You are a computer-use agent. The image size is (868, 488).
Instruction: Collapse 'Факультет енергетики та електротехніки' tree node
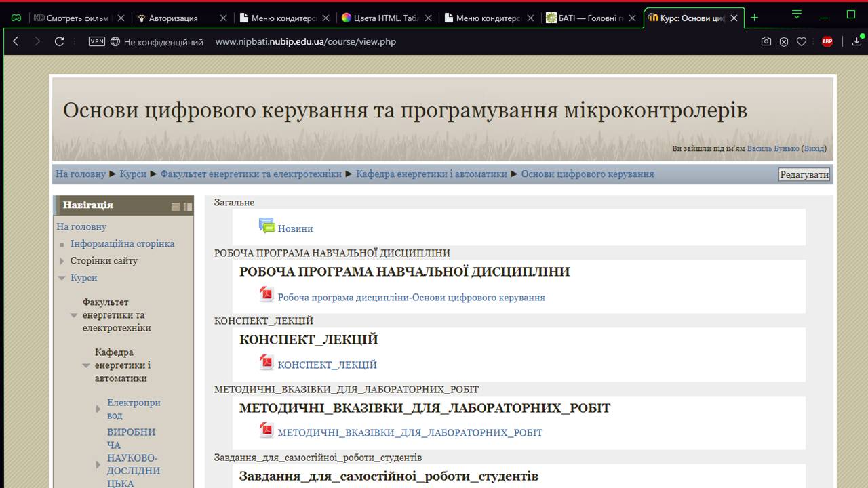(74, 315)
